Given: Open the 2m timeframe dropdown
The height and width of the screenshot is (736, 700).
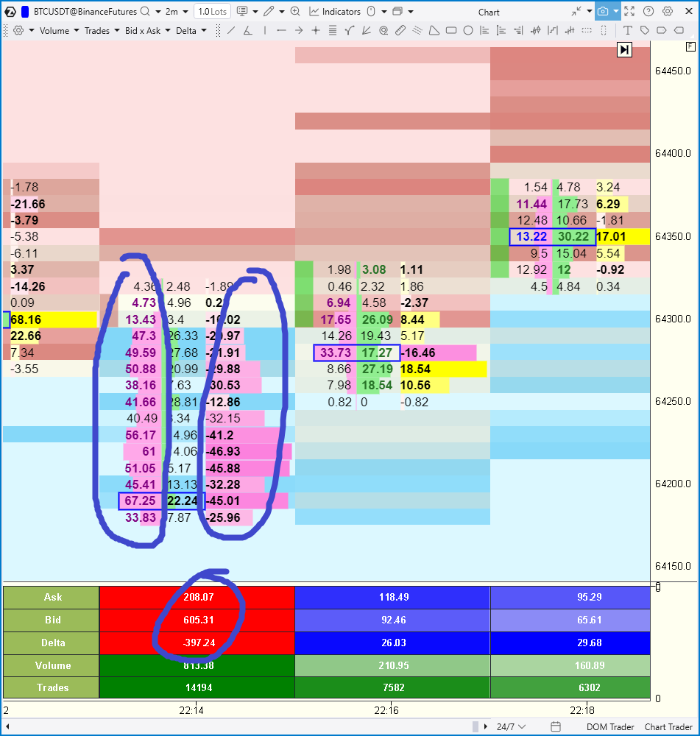Looking at the screenshot, I should pos(175,12).
